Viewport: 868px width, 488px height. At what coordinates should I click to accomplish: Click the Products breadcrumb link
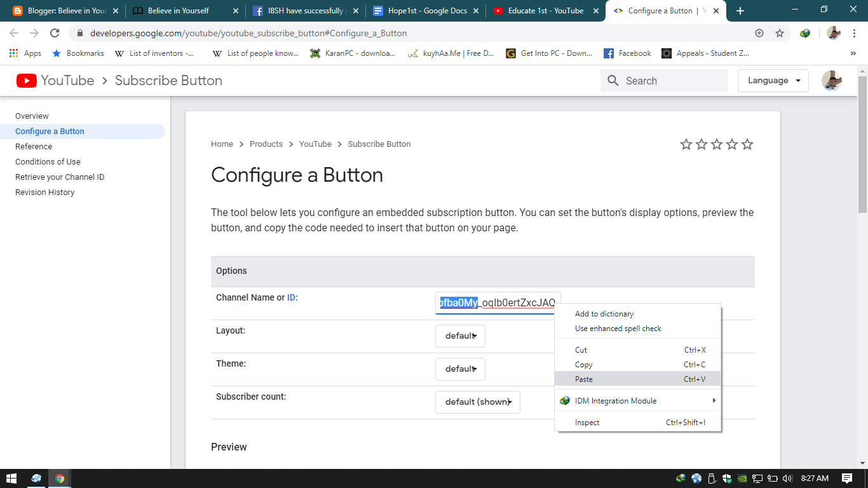click(x=266, y=144)
